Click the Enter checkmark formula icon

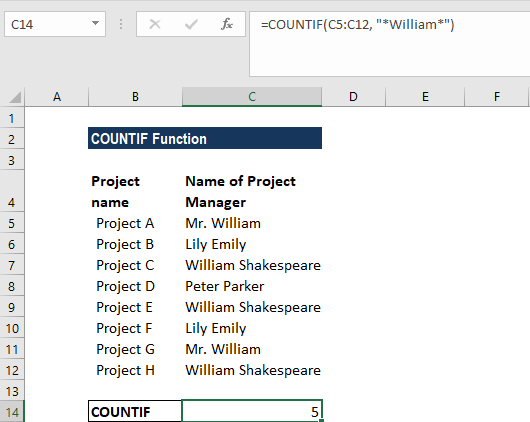tap(191, 24)
